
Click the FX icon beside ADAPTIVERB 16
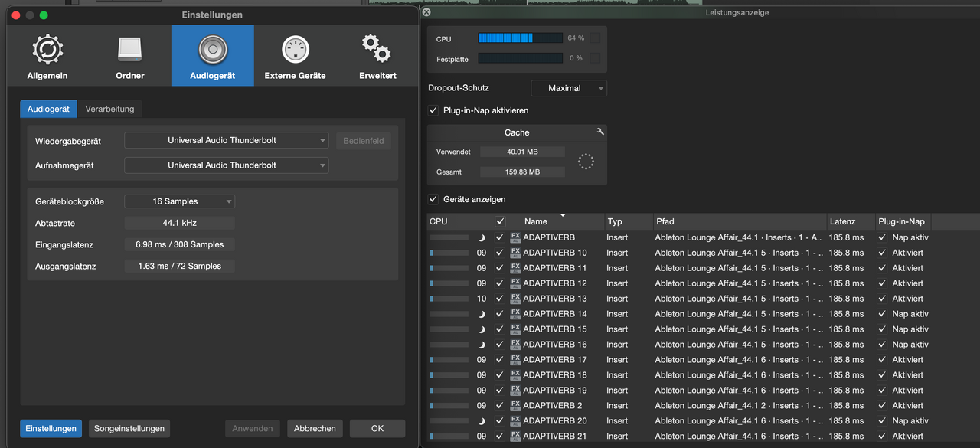click(515, 345)
